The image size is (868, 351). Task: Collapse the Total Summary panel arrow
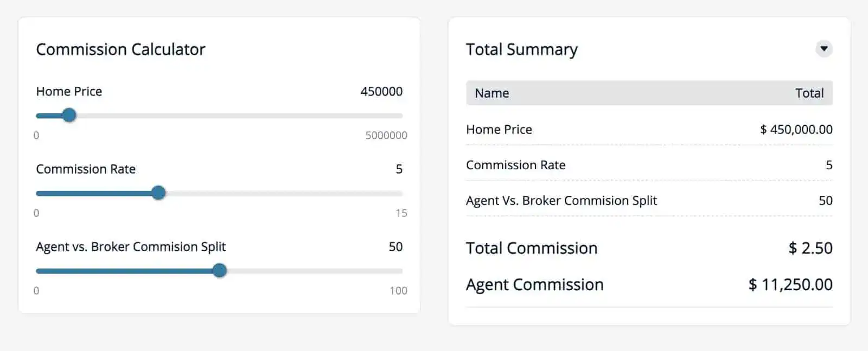pos(824,49)
